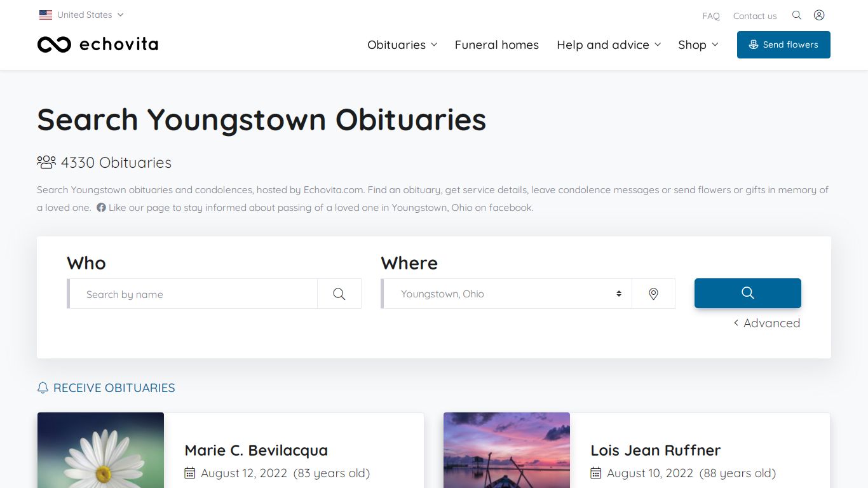Click the United States flag icon
This screenshot has height=488, width=868.
(46, 15)
